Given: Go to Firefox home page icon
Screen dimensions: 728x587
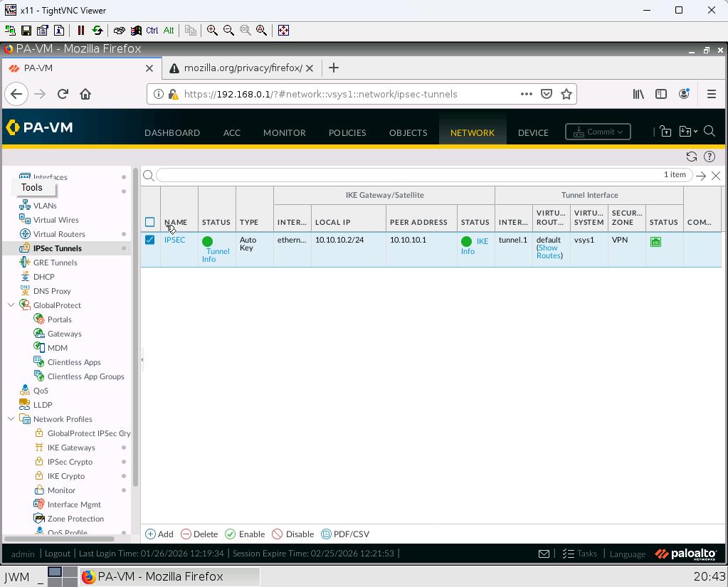Looking at the screenshot, I should [85, 94].
